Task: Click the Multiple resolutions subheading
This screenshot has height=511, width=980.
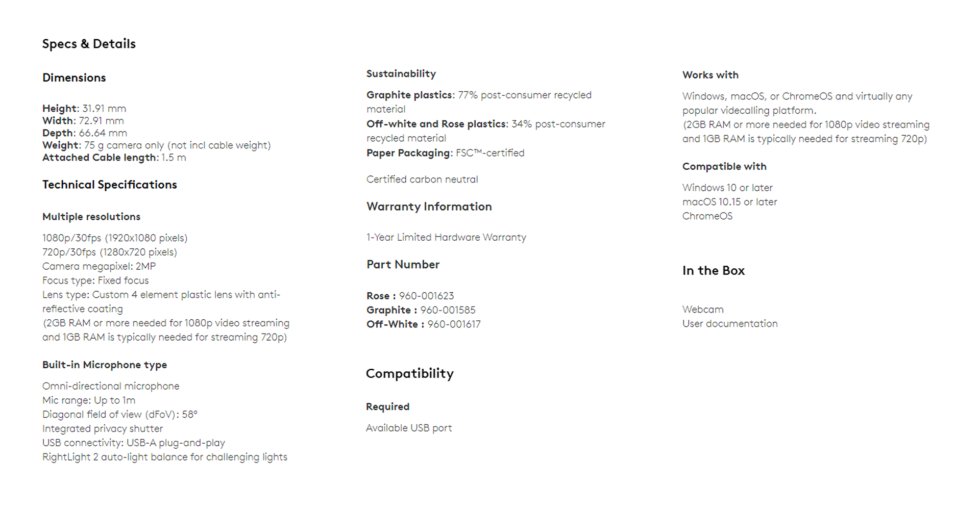Action: (x=91, y=217)
